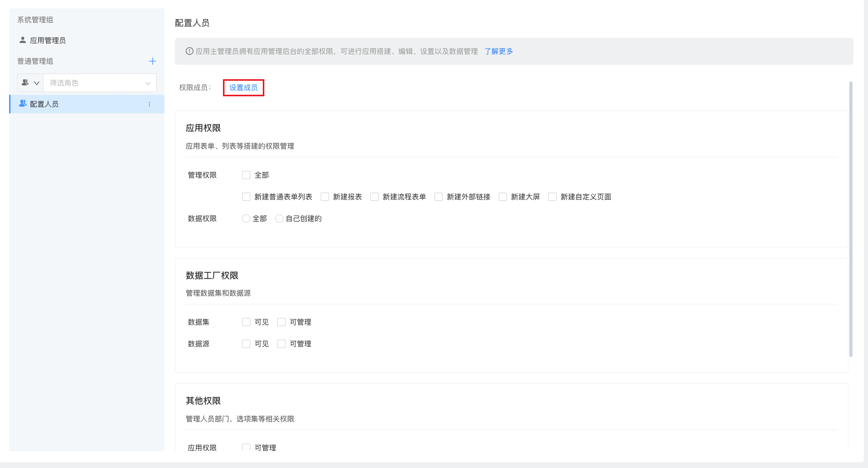Image resolution: width=868 pixels, height=468 pixels.
Task: Click the blue group icon beside 配置人员
Action: pyautogui.click(x=22, y=104)
